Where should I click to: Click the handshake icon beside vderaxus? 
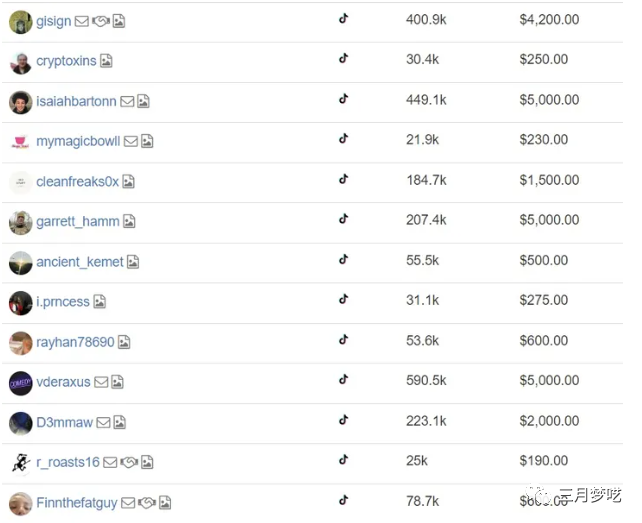[x=99, y=382]
